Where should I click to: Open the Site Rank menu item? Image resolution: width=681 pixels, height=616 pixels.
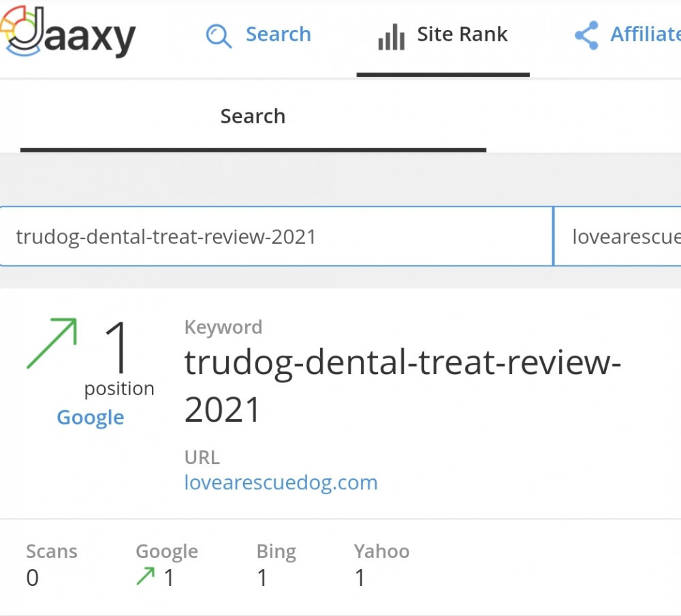462,34
